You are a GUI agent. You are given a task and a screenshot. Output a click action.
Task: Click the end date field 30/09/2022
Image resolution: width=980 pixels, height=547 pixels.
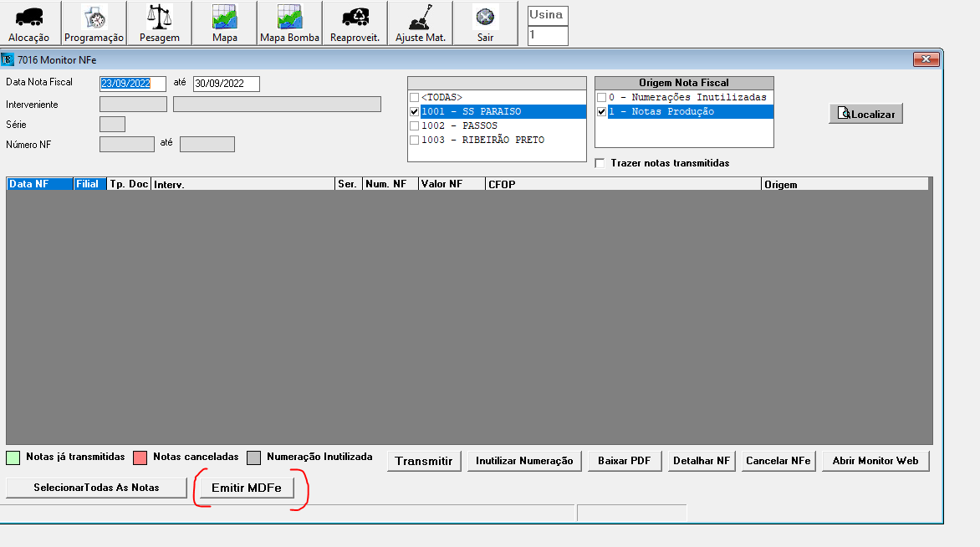227,84
